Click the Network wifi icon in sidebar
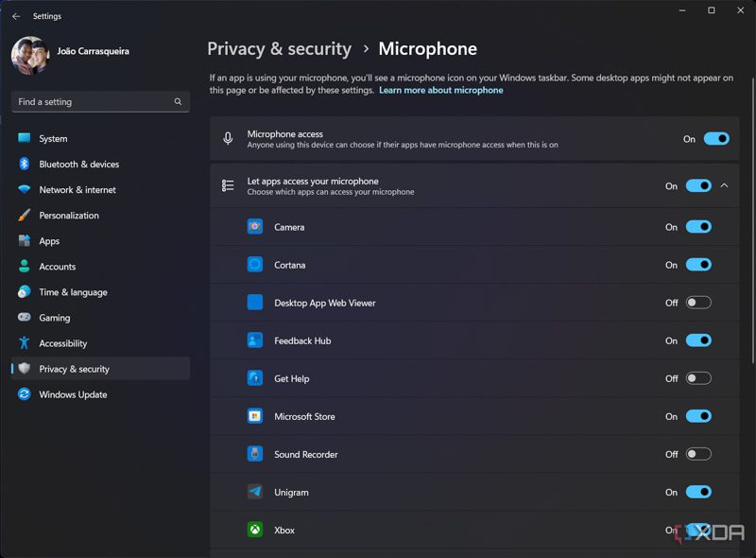The width and height of the screenshot is (756, 558). tap(25, 189)
